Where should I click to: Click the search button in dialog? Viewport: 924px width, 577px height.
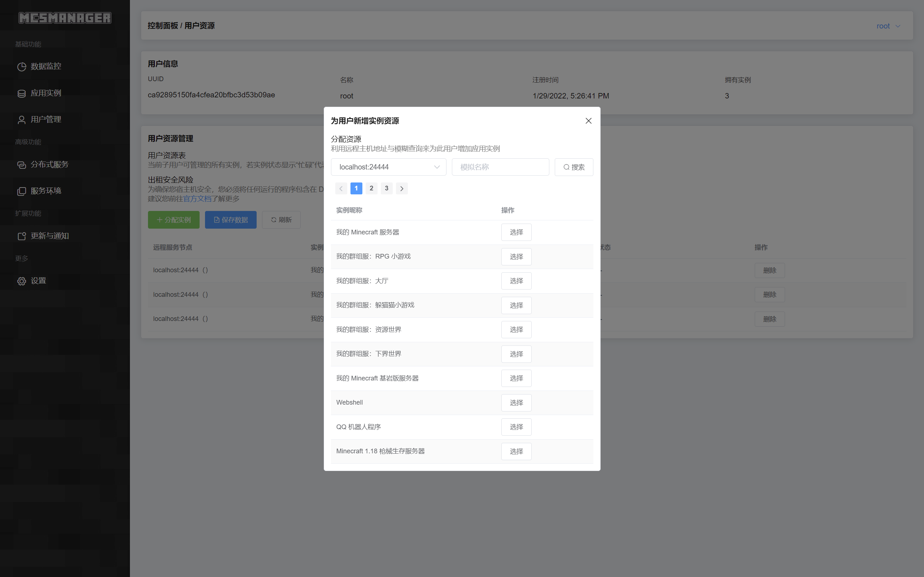point(574,167)
